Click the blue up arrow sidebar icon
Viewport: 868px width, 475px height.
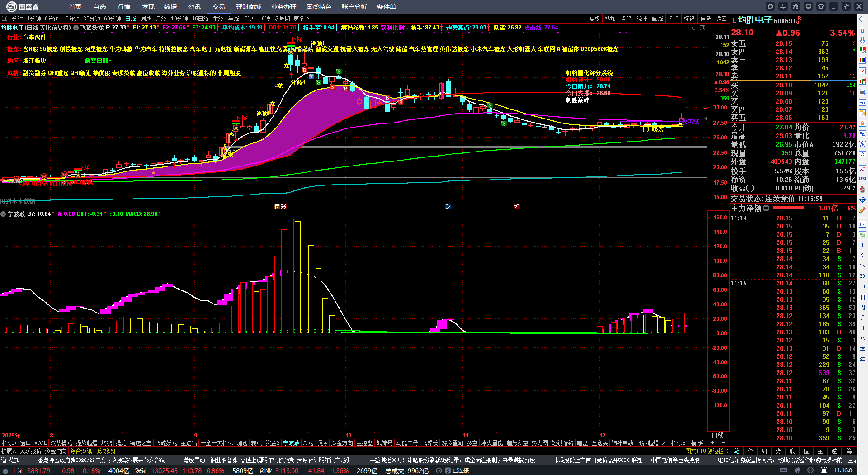[x=863, y=29]
